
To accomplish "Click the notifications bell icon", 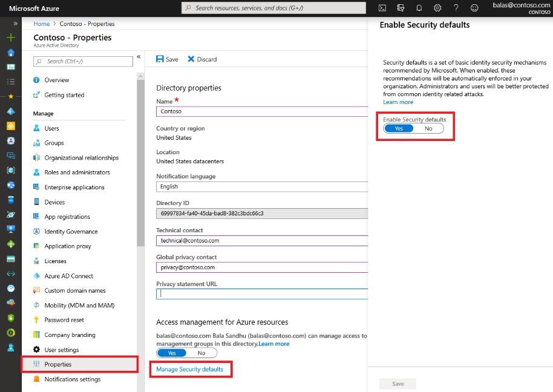I will coord(419,8).
